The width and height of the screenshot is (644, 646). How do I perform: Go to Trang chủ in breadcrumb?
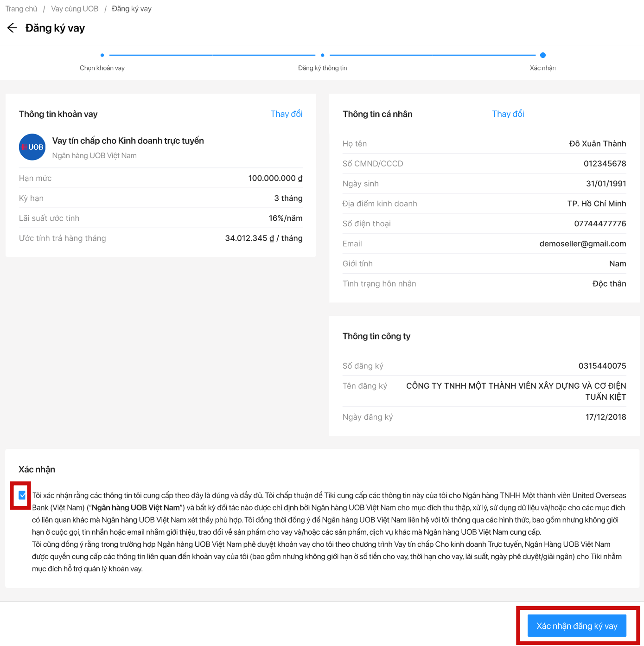click(x=21, y=9)
